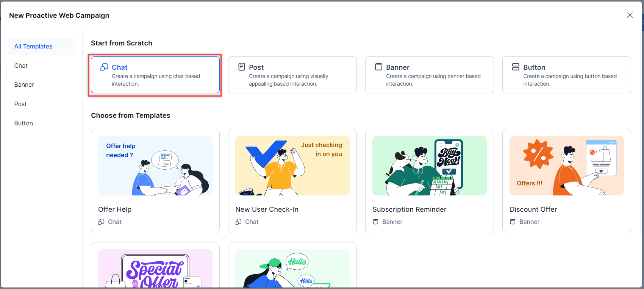Click the Post card description text

pyautogui.click(x=288, y=80)
